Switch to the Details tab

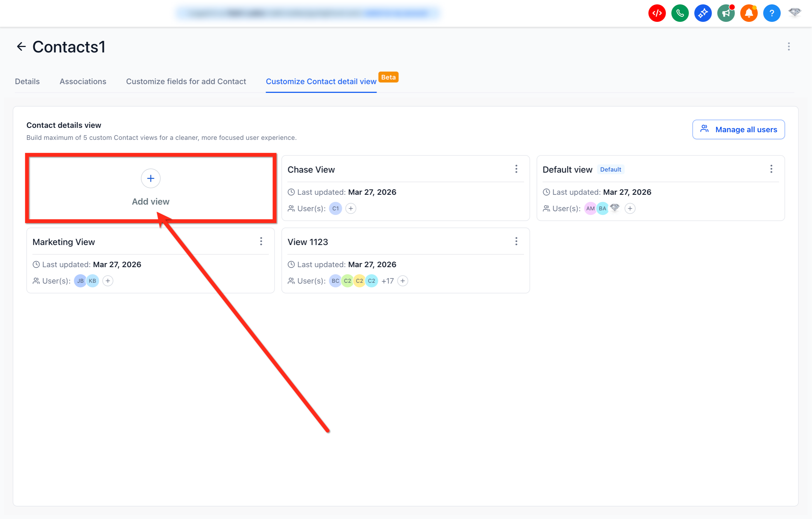coord(27,82)
